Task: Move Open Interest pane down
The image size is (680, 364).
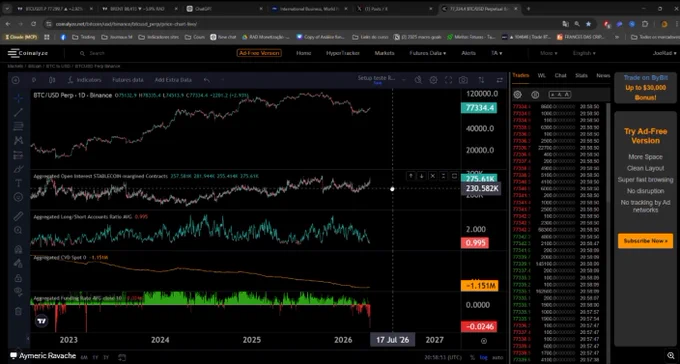Action: coord(422,176)
